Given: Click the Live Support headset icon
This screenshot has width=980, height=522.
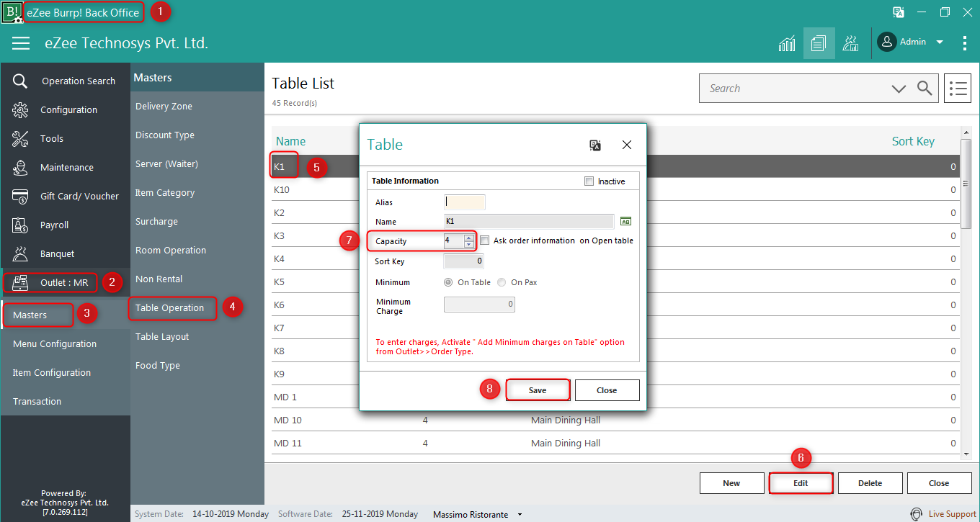Looking at the screenshot, I should point(917,514).
